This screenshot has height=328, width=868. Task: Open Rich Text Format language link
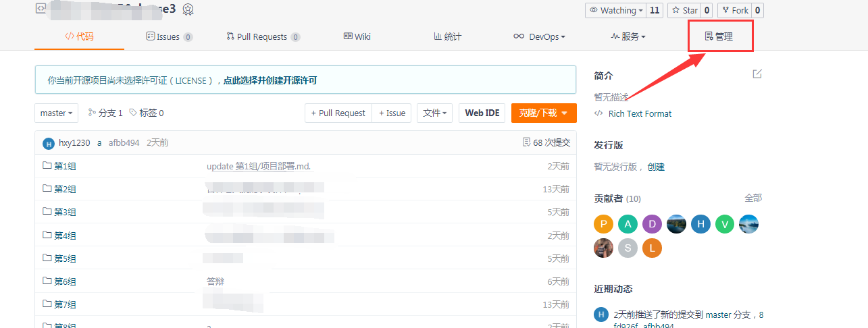[640, 113]
